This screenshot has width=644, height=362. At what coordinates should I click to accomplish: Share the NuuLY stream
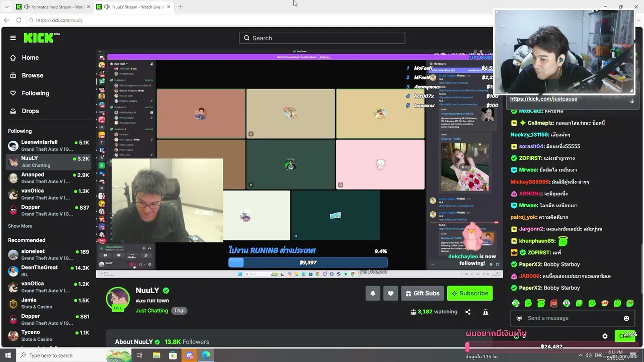pos(468,312)
